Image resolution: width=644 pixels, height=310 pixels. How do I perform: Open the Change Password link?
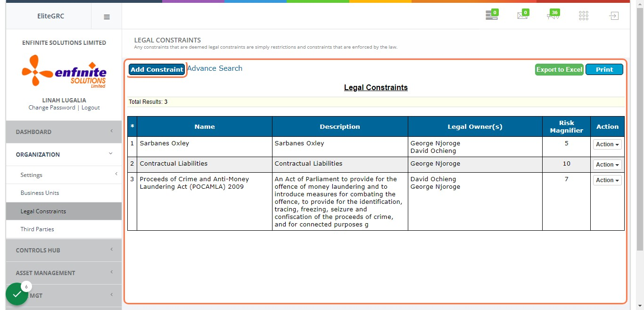(x=52, y=108)
